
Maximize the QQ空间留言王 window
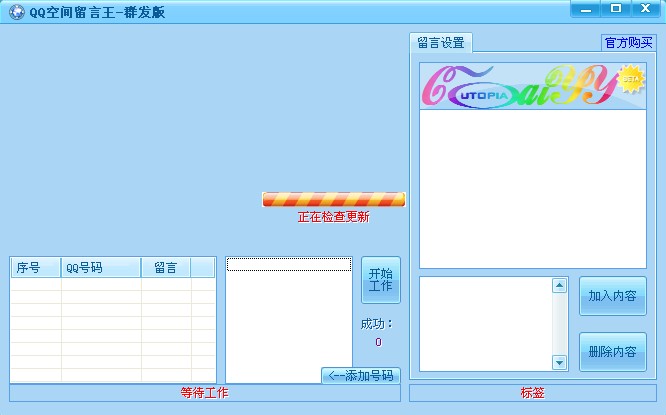tap(616, 9)
